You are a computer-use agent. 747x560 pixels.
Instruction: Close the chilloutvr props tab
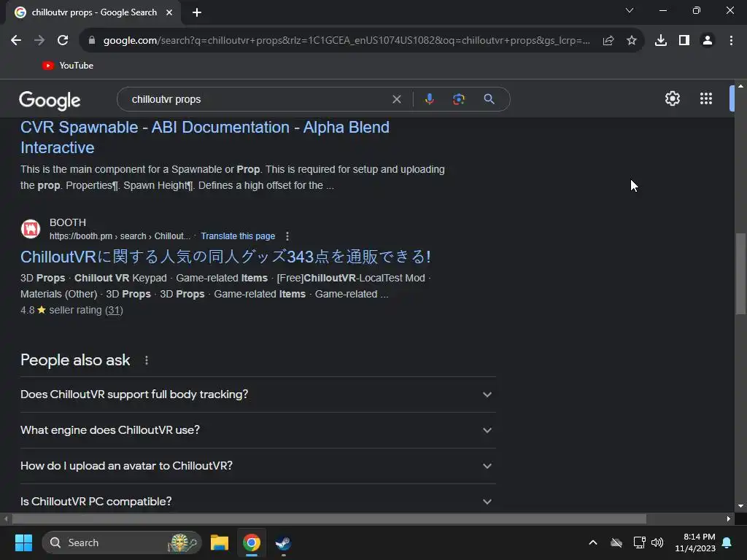coord(169,12)
